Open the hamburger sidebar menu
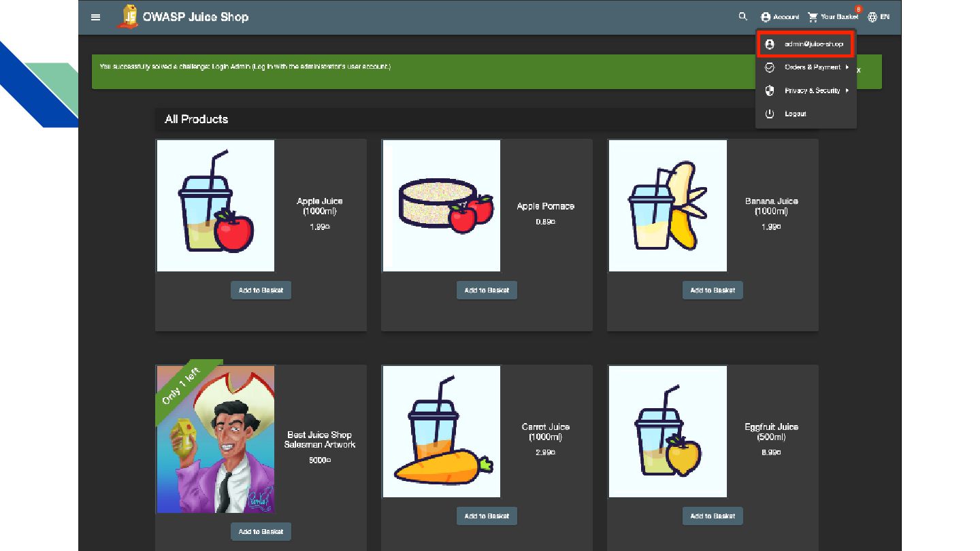The image size is (980, 551). pos(96,17)
